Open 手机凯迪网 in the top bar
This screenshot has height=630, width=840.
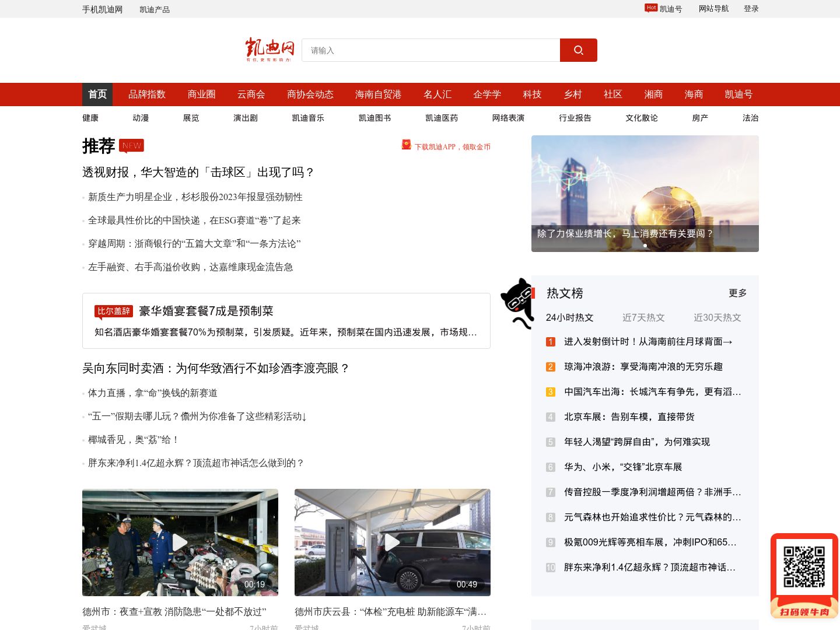click(x=102, y=9)
